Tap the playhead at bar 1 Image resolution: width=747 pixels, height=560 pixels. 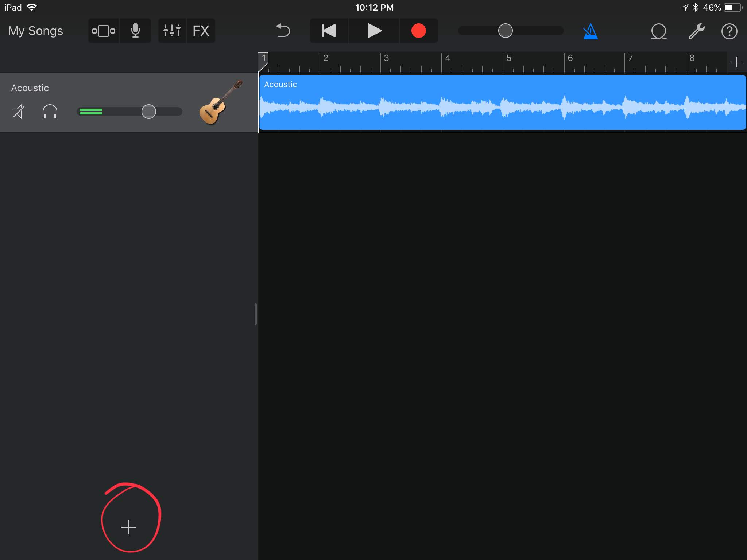click(263, 61)
